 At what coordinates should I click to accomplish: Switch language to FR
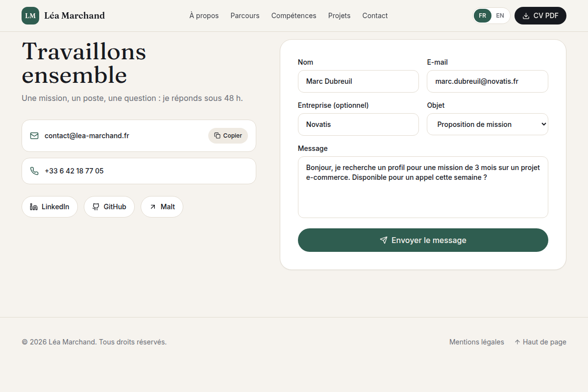click(483, 16)
